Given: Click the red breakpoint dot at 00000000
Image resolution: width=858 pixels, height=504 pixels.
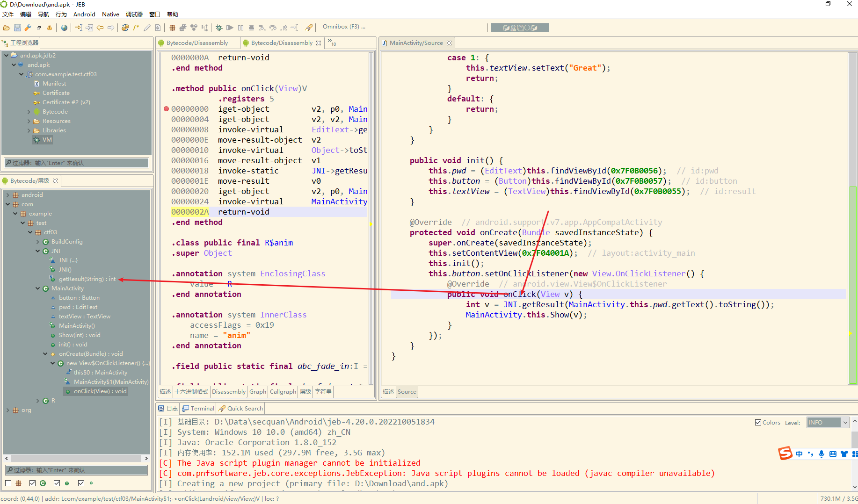Looking at the screenshot, I should [x=166, y=109].
